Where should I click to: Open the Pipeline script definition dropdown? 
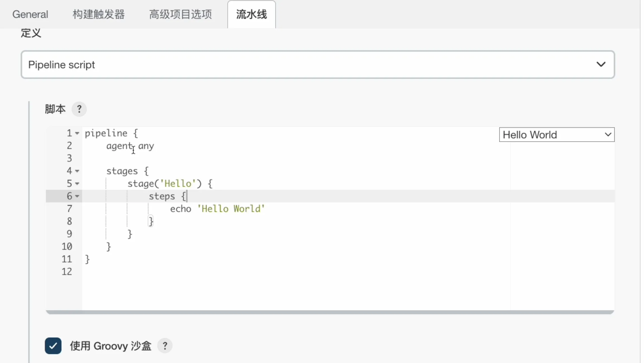[x=318, y=65]
